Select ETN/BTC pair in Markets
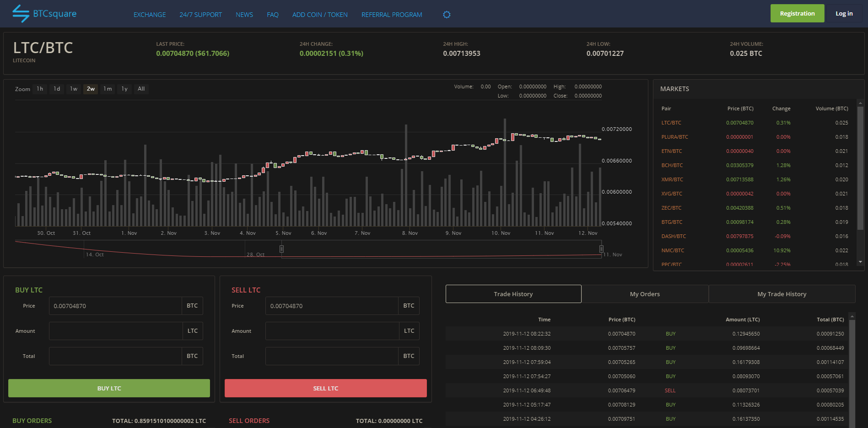 (x=671, y=151)
